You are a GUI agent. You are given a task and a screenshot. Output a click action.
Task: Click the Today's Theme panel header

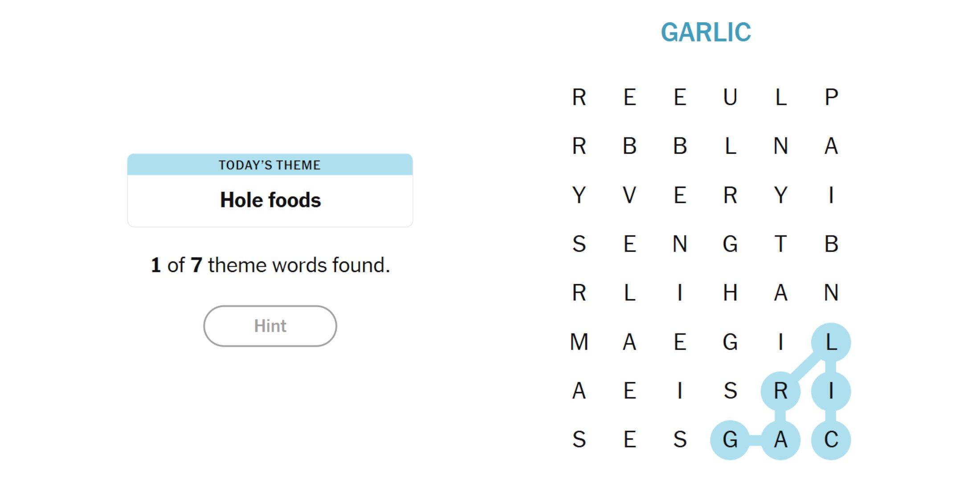(x=269, y=164)
